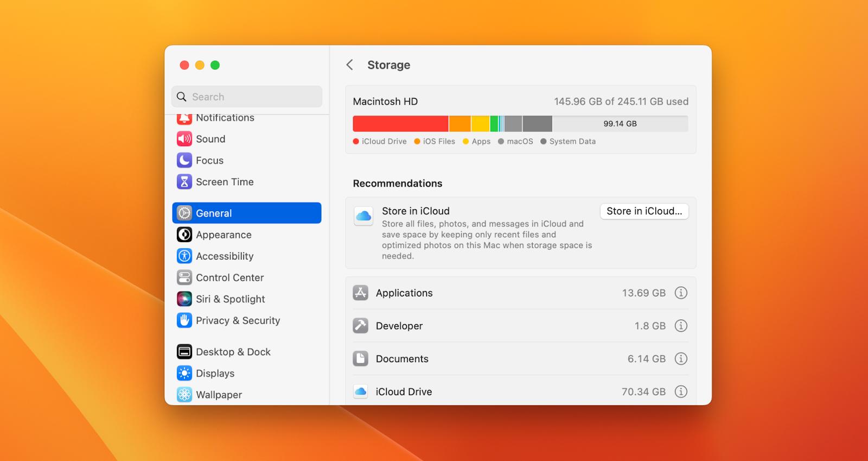868x461 pixels.
Task: Click the red iCloud Drive storage bar segment
Action: [x=400, y=124]
